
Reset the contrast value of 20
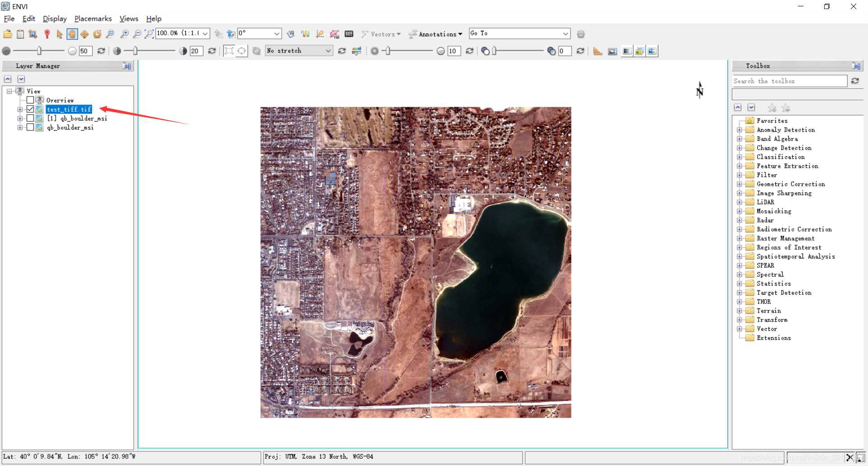(212, 51)
